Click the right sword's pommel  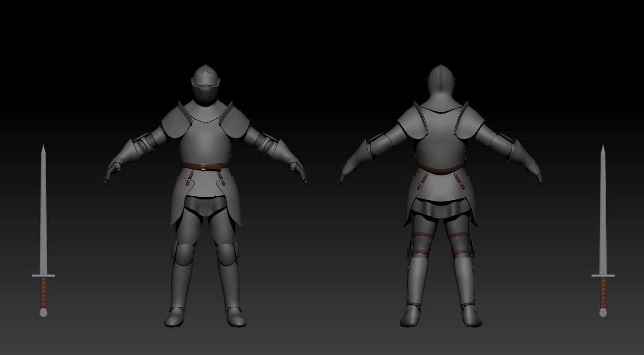point(602,312)
